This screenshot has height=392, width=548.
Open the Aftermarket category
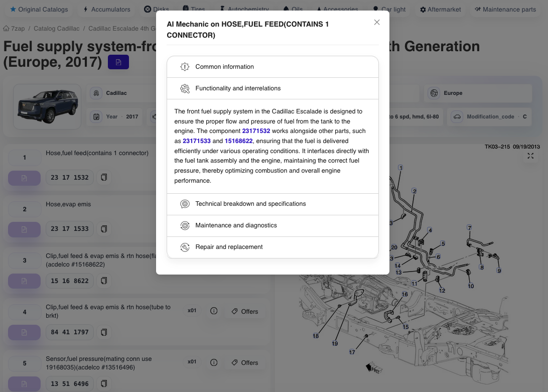coord(441,10)
